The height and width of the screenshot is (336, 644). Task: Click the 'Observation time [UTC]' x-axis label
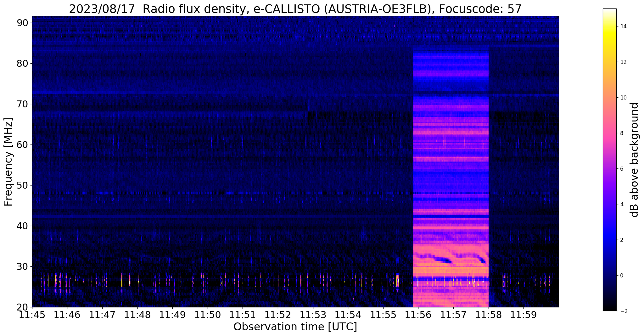(295, 327)
